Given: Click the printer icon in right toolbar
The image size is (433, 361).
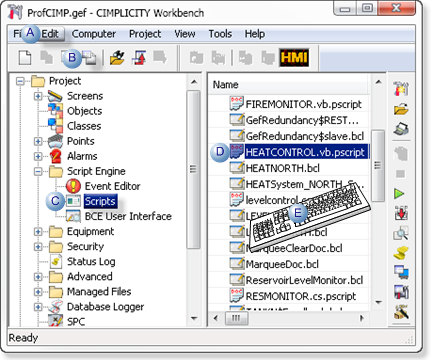Looking at the screenshot, I should 401,129.
